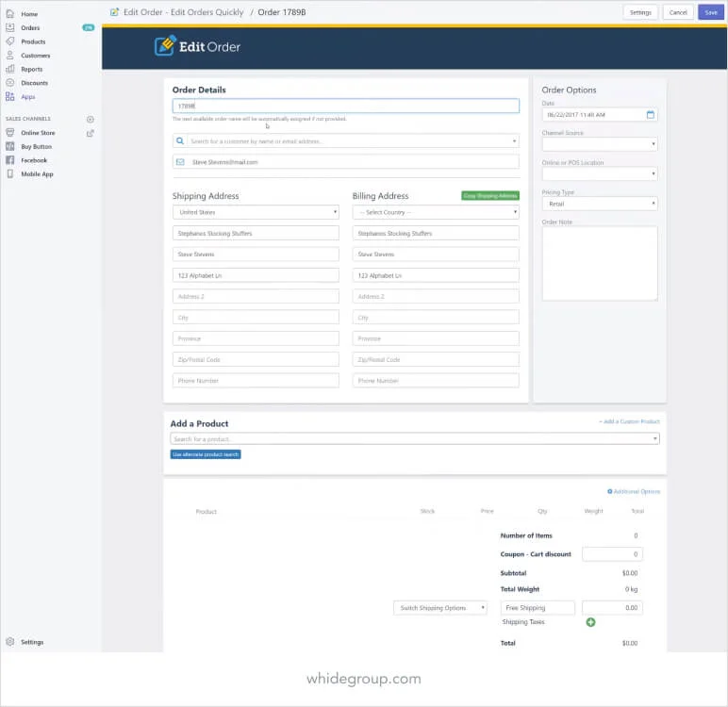Click the Copy Shipping Address button
Screen dimensions: 728x707
click(490, 196)
